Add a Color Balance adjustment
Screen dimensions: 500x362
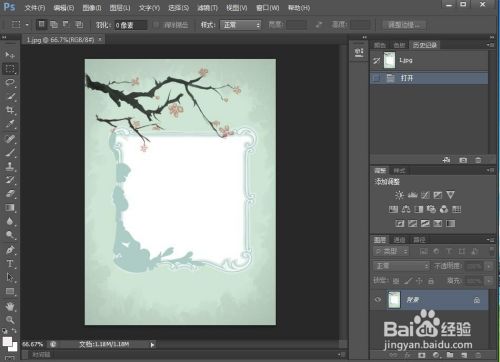(406, 209)
